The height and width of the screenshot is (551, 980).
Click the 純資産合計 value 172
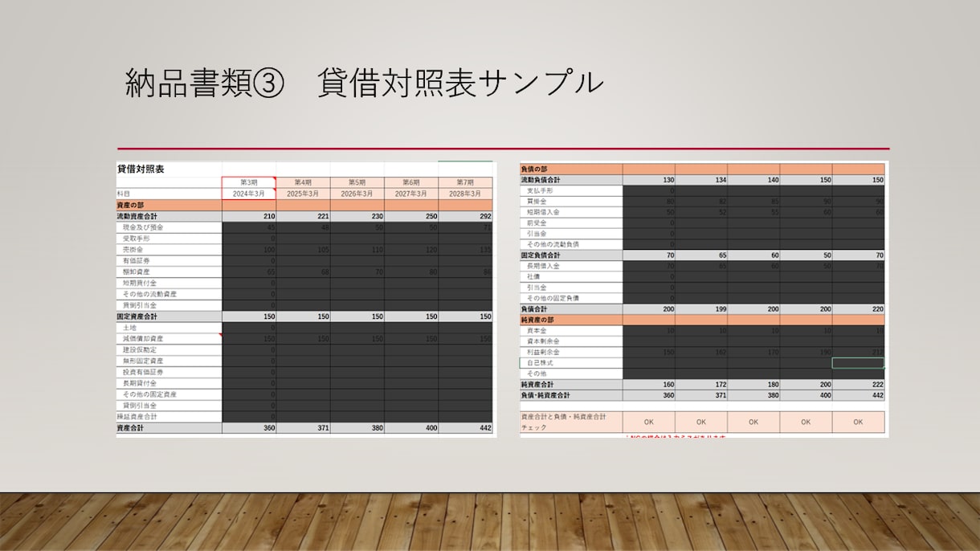click(701, 385)
